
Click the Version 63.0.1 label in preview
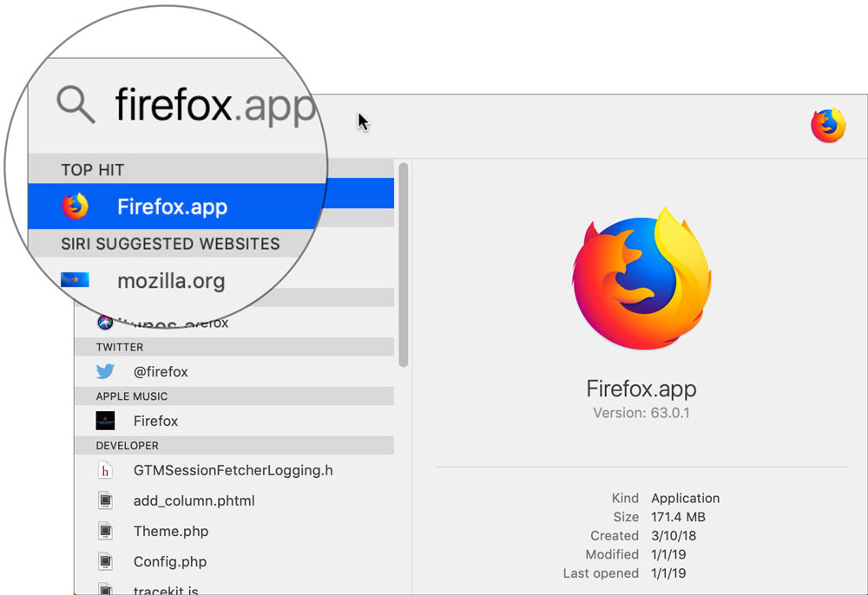(641, 413)
